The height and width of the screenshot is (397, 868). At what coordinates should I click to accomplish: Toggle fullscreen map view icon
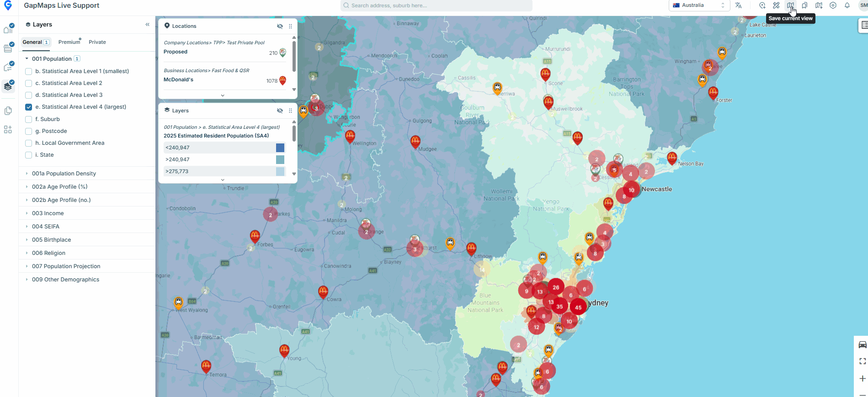(x=863, y=361)
